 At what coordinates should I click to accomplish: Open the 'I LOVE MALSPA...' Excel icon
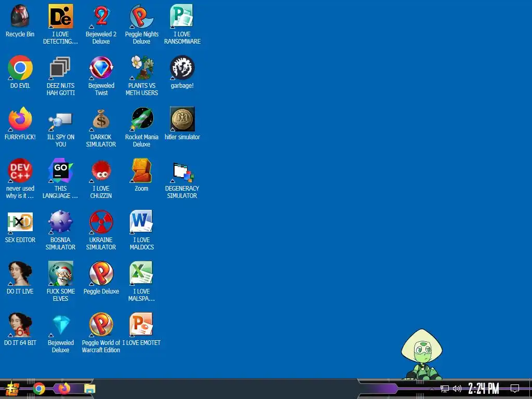[142, 273]
